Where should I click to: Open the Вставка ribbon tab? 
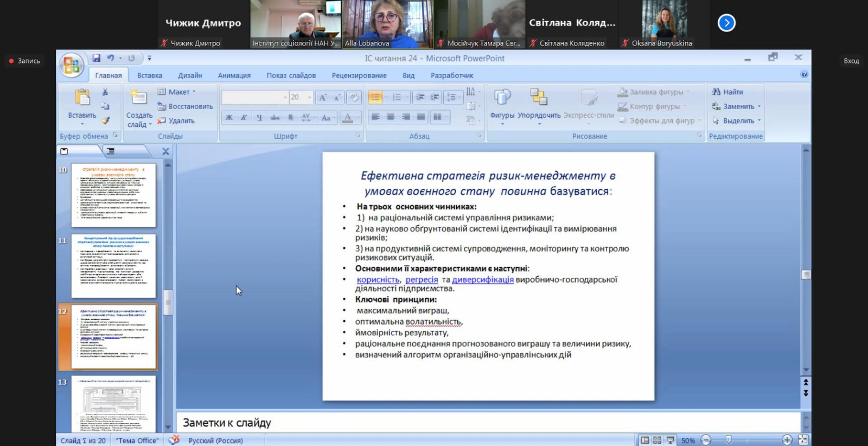point(149,75)
